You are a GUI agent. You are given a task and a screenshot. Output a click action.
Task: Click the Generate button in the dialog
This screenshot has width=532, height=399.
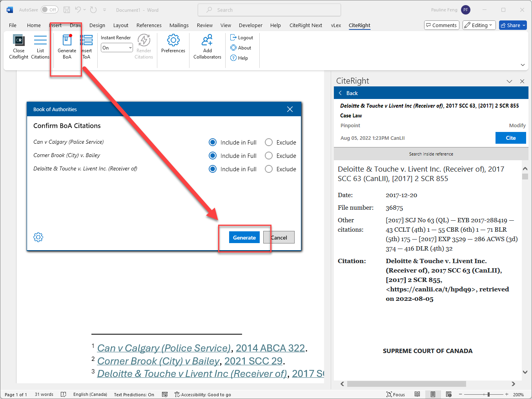point(244,237)
